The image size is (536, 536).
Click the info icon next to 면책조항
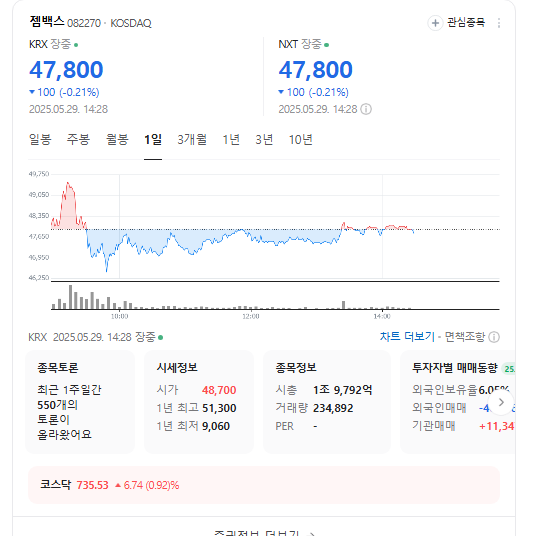pyautogui.click(x=494, y=337)
